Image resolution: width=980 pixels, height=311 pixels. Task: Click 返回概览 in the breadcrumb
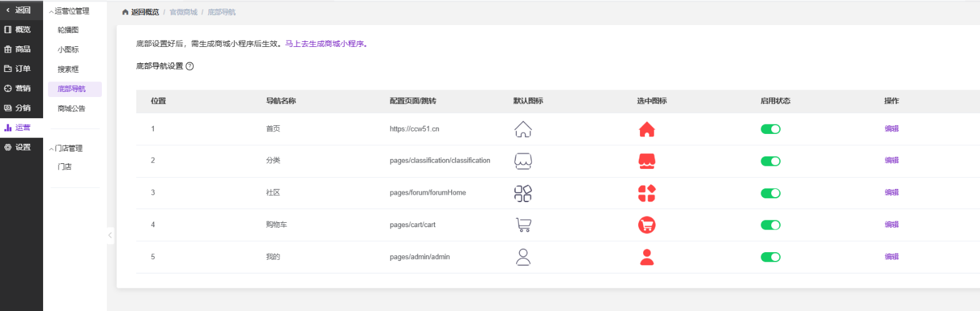pos(145,12)
